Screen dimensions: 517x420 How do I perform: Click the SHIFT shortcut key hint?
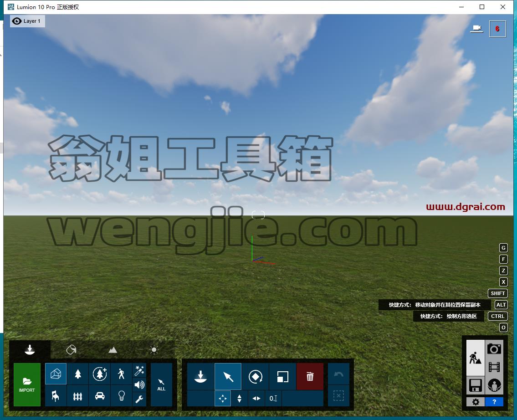497,293
